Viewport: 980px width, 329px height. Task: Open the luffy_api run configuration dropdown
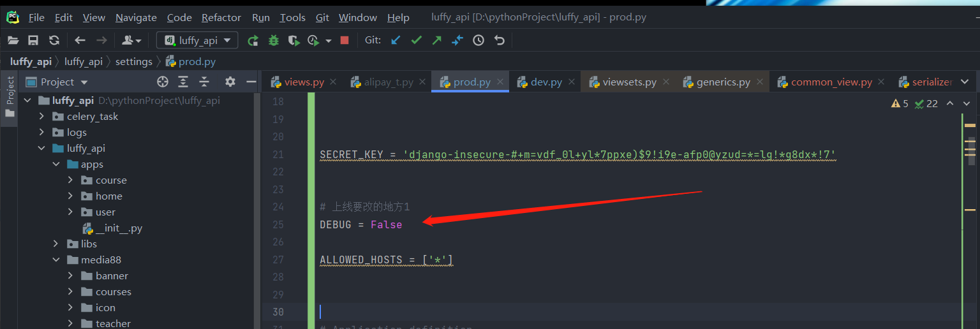click(x=197, y=40)
